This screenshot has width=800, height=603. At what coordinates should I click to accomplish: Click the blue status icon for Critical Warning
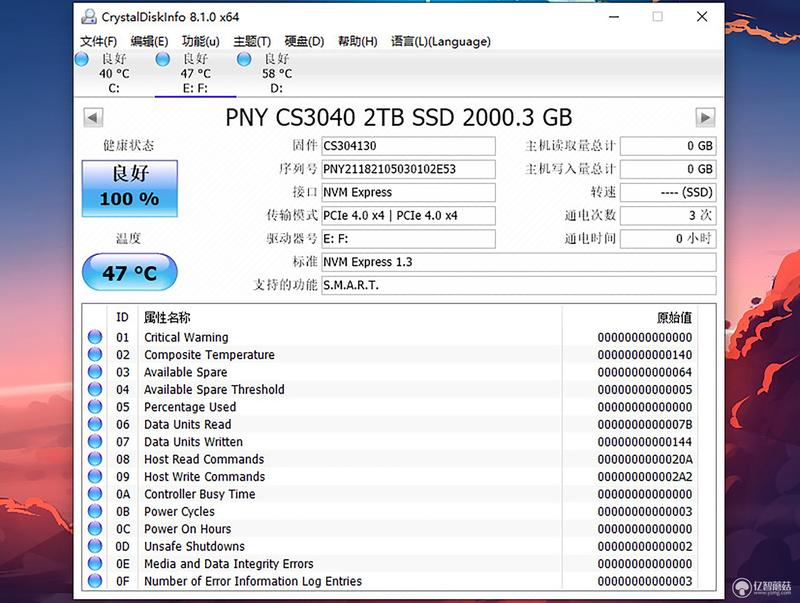pos(95,337)
